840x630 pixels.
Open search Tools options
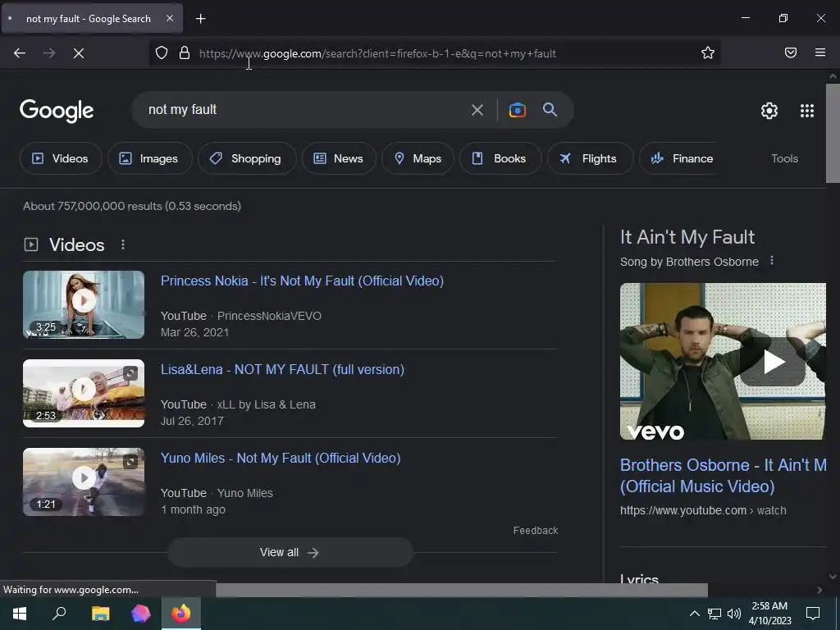tap(784, 158)
